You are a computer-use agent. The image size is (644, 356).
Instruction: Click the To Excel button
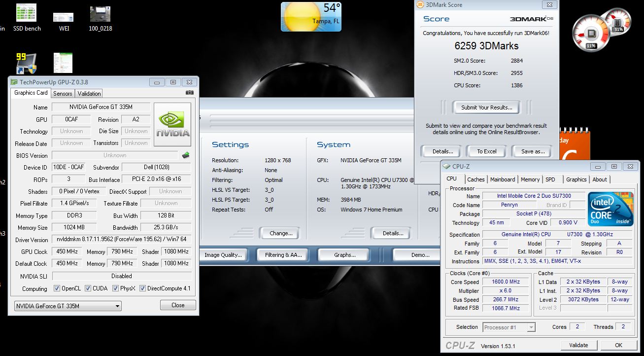click(486, 151)
